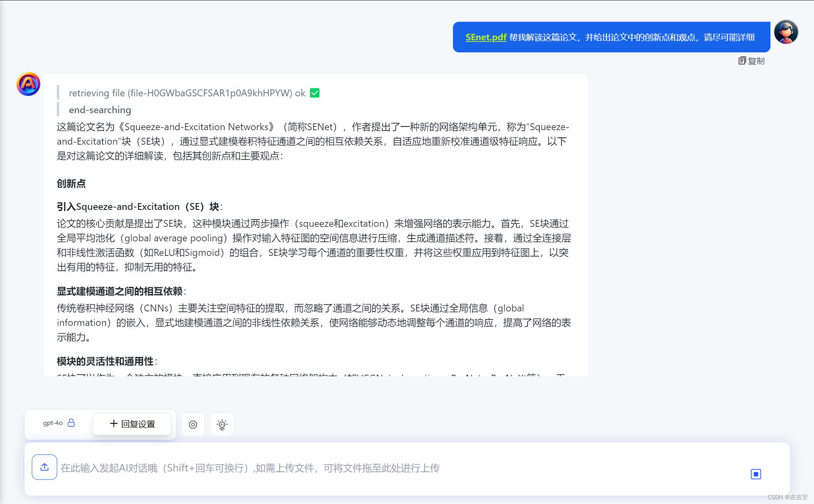Click the green checkmark after ok
The width and height of the screenshot is (814, 504).
pyautogui.click(x=315, y=93)
